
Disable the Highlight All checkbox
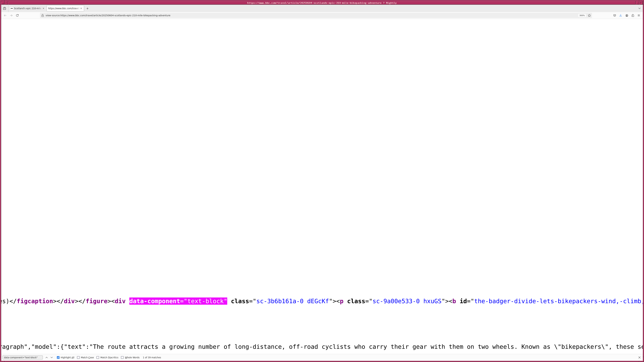click(x=58, y=357)
